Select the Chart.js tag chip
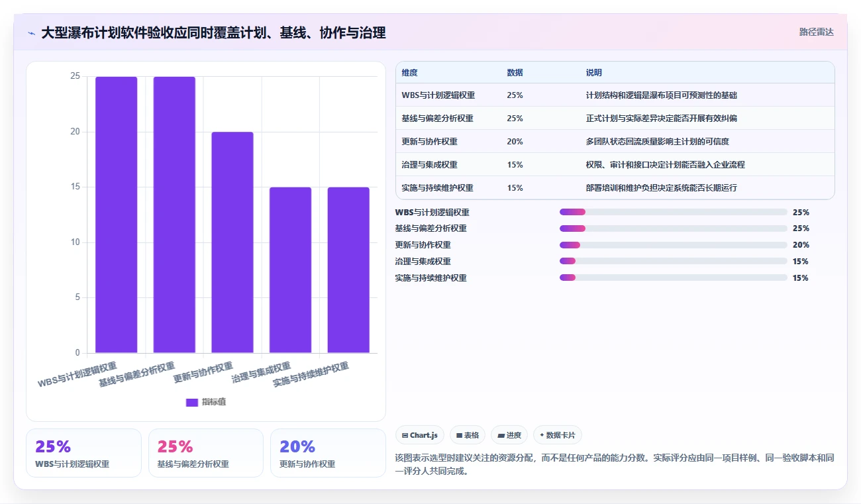 point(420,435)
